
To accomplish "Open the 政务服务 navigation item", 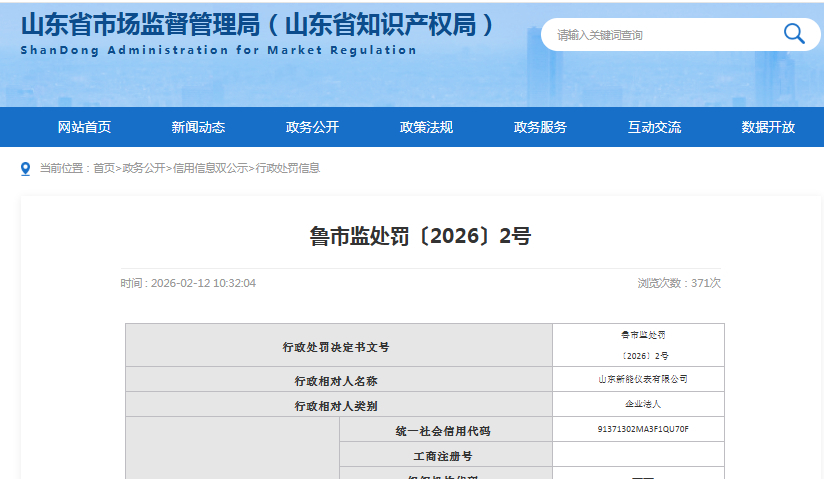I will pyautogui.click(x=540, y=127).
